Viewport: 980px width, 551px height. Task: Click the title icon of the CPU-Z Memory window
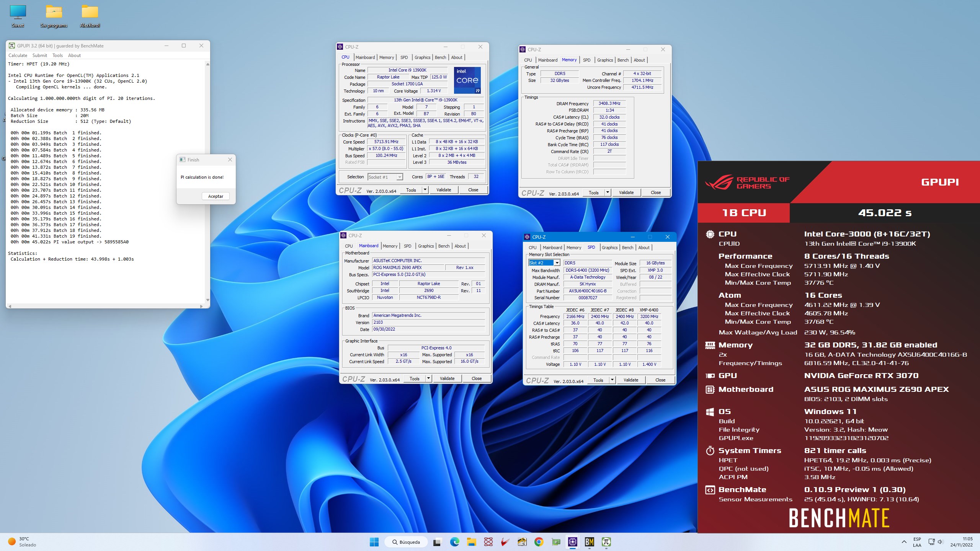pos(523,49)
